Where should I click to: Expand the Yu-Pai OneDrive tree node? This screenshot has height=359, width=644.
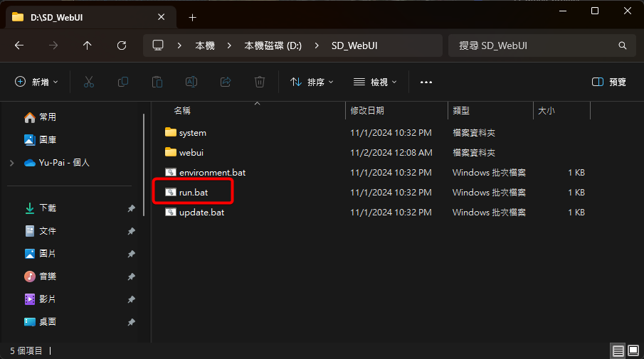[12, 163]
